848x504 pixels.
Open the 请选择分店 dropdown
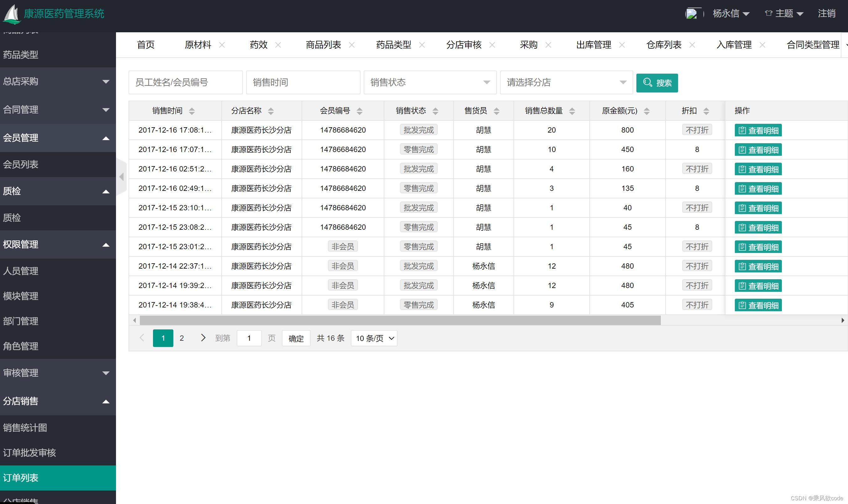click(x=566, y=82)
